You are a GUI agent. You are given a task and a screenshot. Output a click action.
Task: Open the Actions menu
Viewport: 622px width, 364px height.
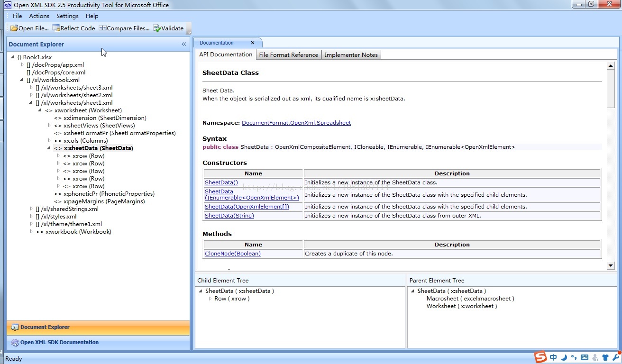point(39,16)
